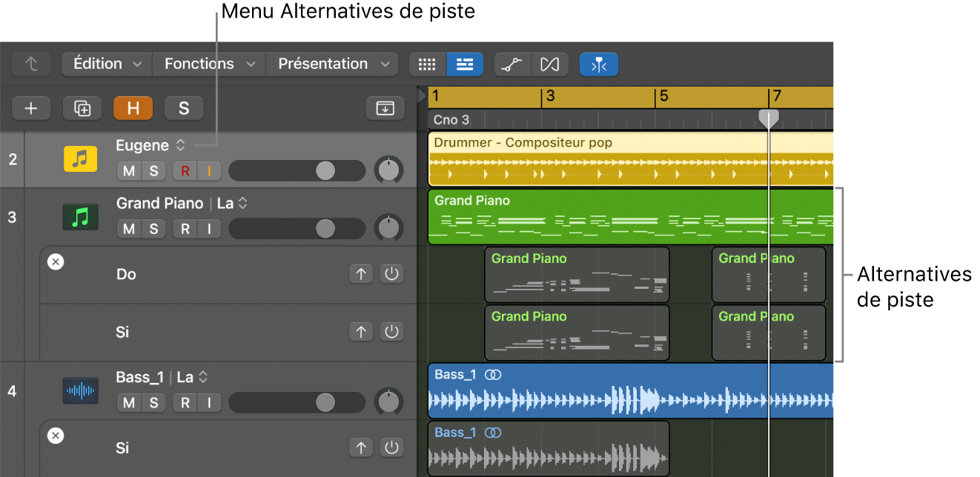Toggle the Flex bowtie icon

[549, 64]
